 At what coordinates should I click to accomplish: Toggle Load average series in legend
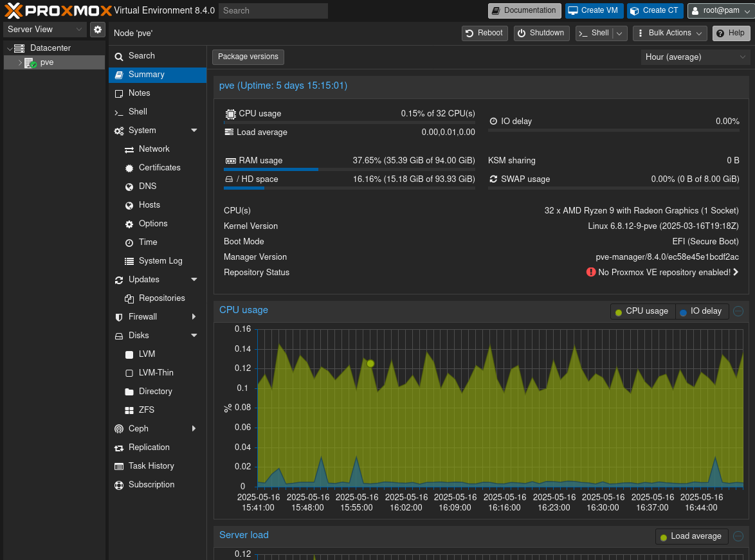point(691,536)
